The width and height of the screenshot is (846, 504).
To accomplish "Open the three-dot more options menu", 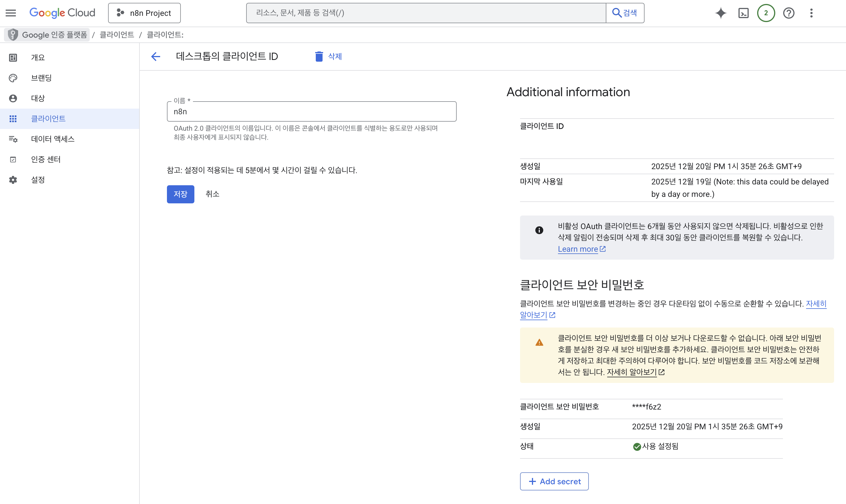I will [x=811, y=13].
